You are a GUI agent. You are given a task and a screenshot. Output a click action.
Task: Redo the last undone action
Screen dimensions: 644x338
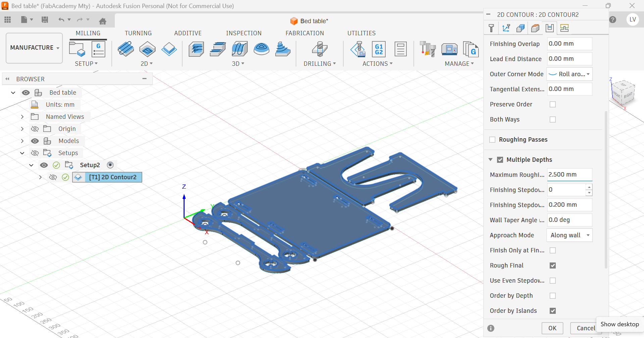click(x=80, y=19)
